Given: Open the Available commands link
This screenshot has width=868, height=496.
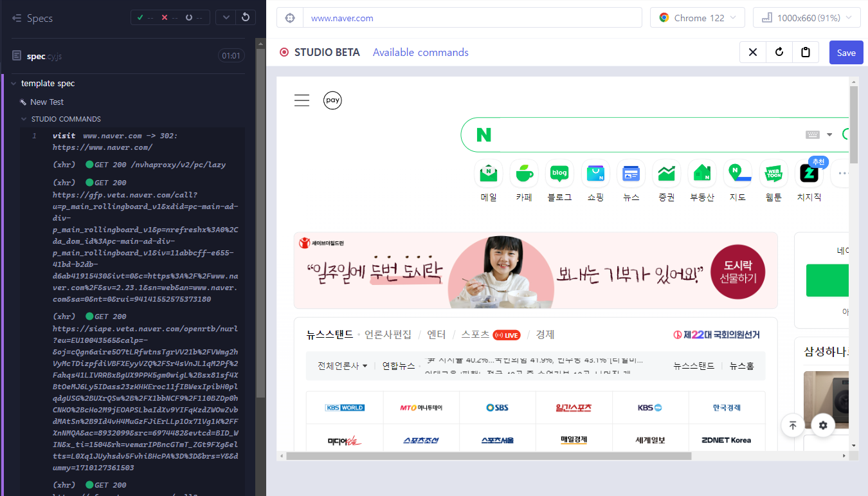Looking at the screenshot, I should 420,52.
